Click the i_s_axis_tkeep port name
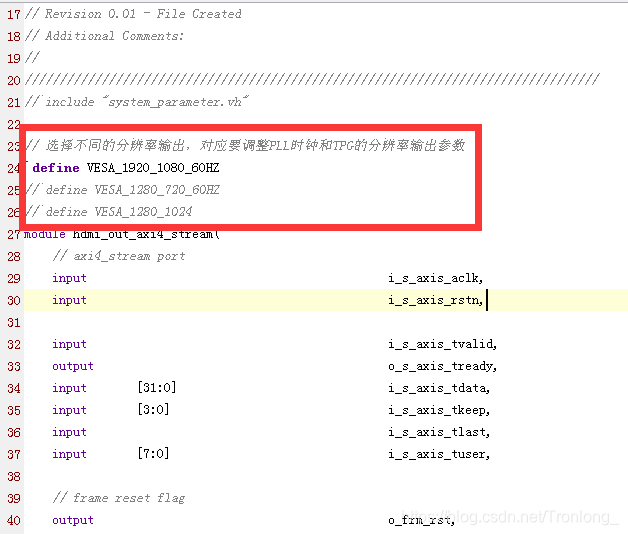 (439, 410)
